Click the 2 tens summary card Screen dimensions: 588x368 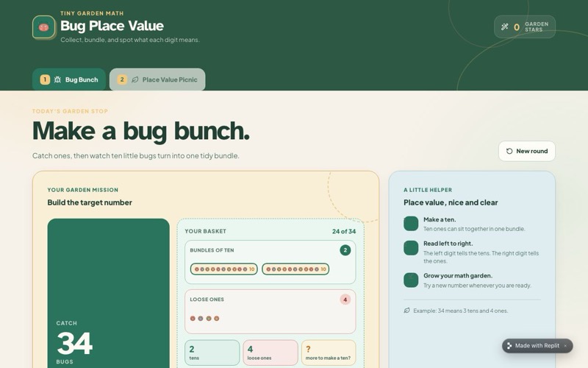tap(212, 353)
